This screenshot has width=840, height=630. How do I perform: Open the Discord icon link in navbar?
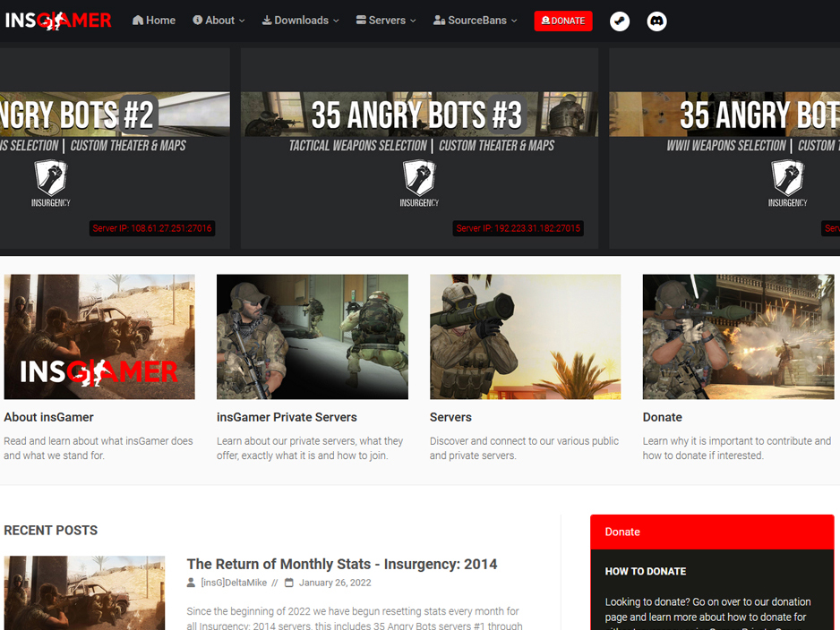pyautogui.click(x=657, y=21)
